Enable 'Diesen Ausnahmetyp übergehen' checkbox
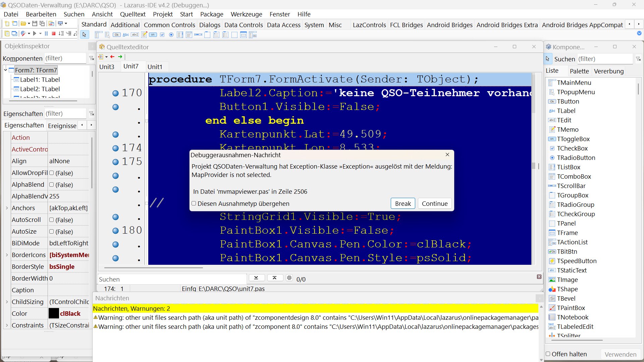The height and width of the screenshot is (362, 644). pyautogui.click(x=194, y=203)
